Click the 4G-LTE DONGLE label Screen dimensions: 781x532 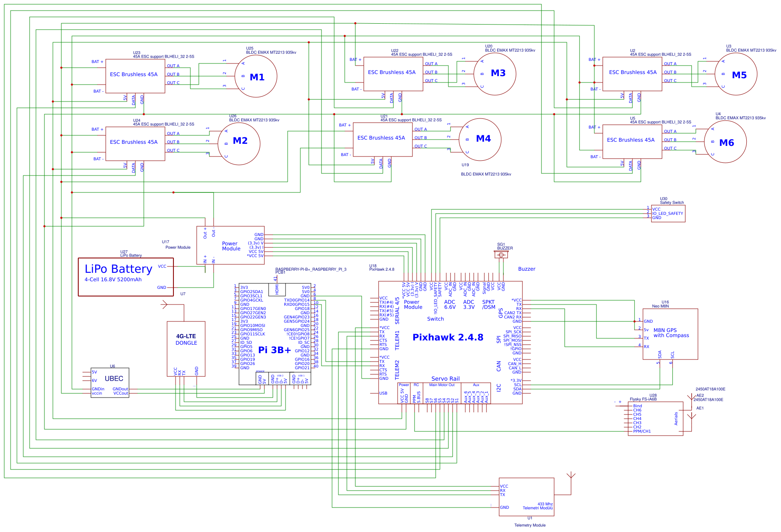click(186, 340)
